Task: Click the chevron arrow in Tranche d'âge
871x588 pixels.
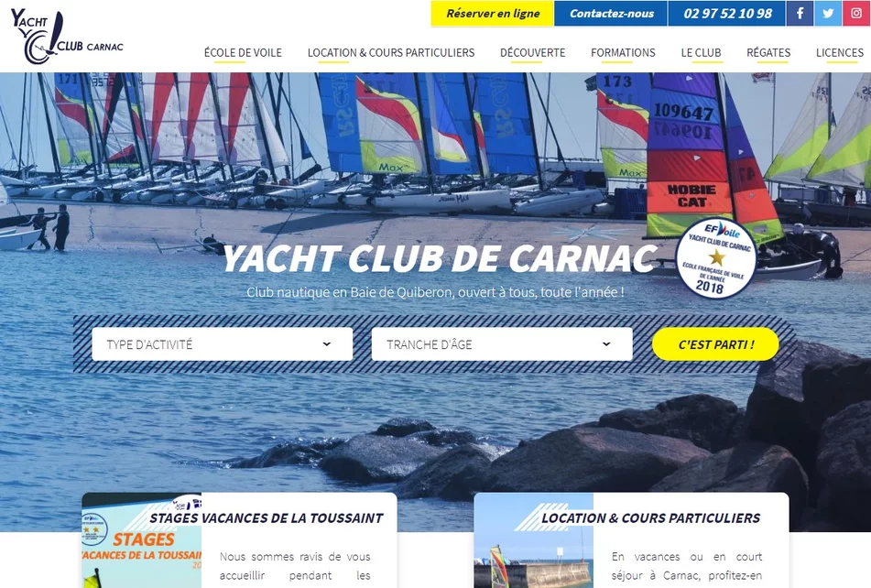Action: (606, 344)
